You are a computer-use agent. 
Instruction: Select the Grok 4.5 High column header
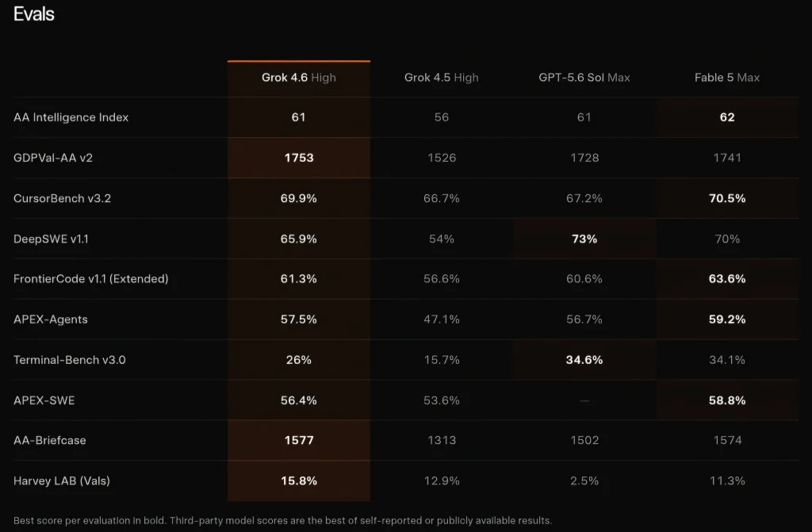click(x=441, y=78)
